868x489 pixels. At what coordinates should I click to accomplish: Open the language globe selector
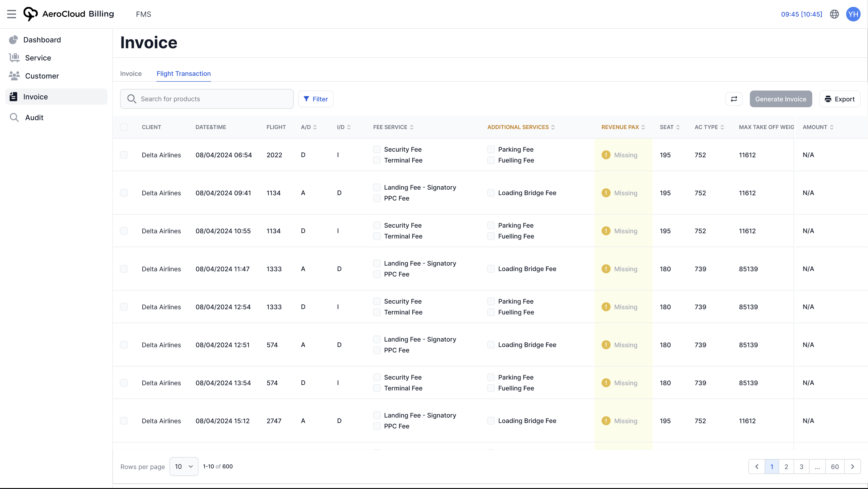834,14
